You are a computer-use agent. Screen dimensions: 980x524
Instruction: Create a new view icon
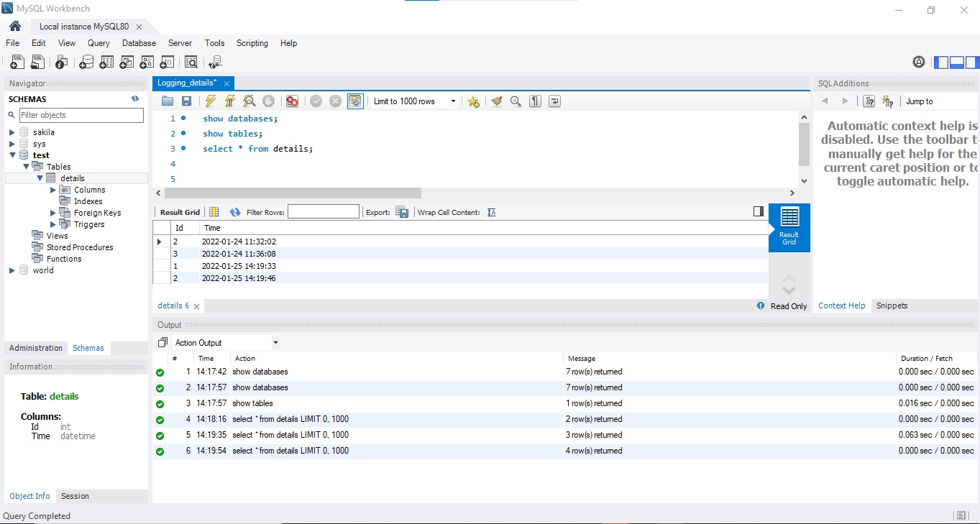127,63
